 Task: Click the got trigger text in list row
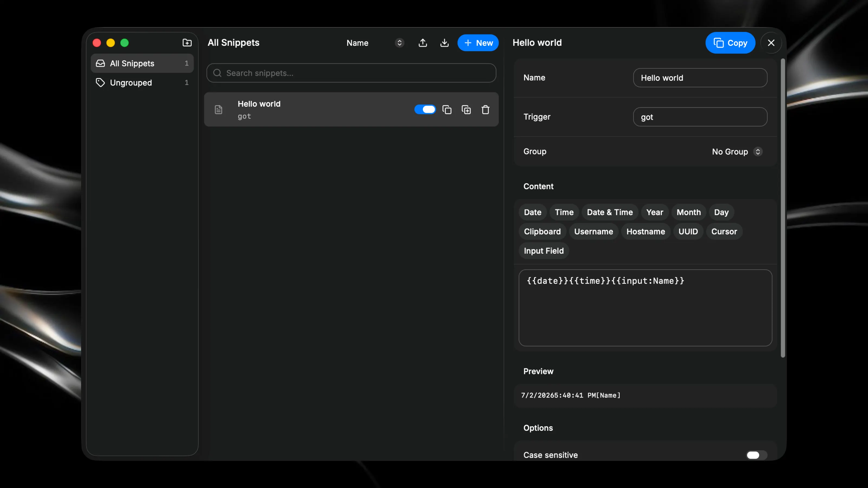pos(244,116)
